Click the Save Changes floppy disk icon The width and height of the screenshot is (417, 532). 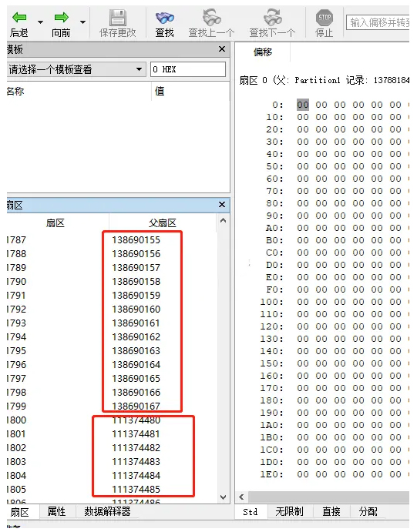pyautogui.click(x=118, y=18)
